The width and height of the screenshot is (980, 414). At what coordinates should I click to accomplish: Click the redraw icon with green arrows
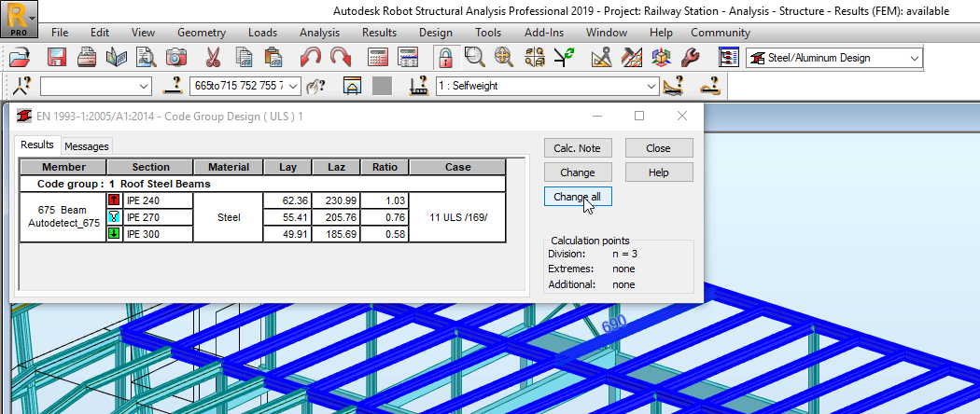565,58
